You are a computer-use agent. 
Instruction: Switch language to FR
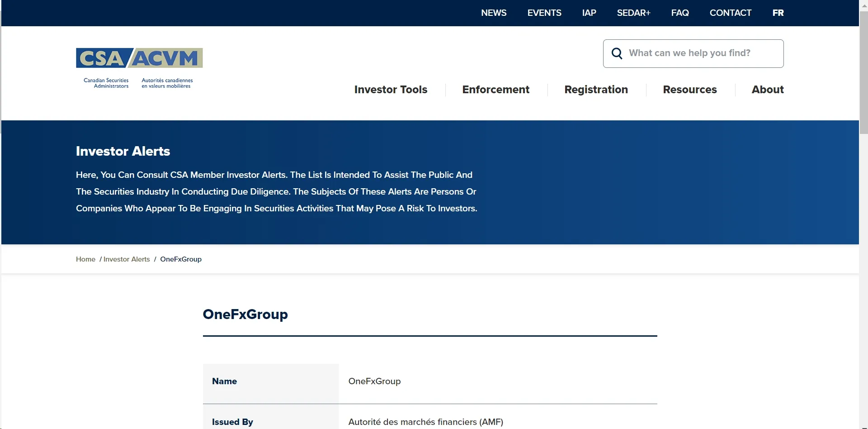coord(778,13)
